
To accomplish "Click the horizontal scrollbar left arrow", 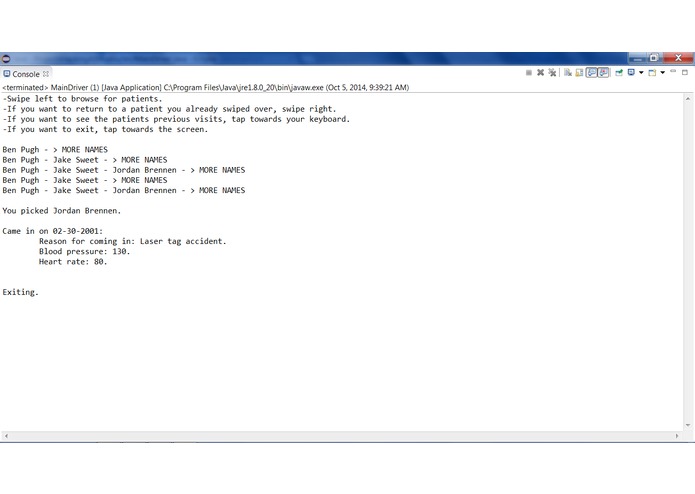I will 6,436.
